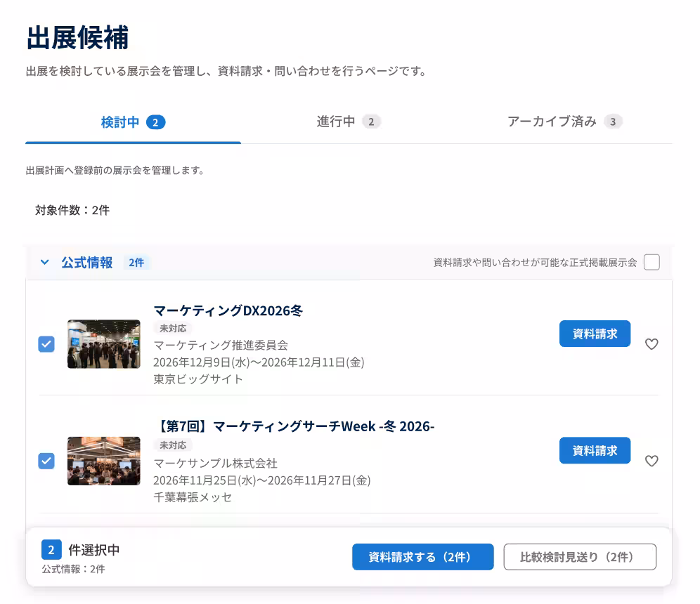
Task: Click 未対応 status tag of マーケティングサーチWeek
Action: 173,445
